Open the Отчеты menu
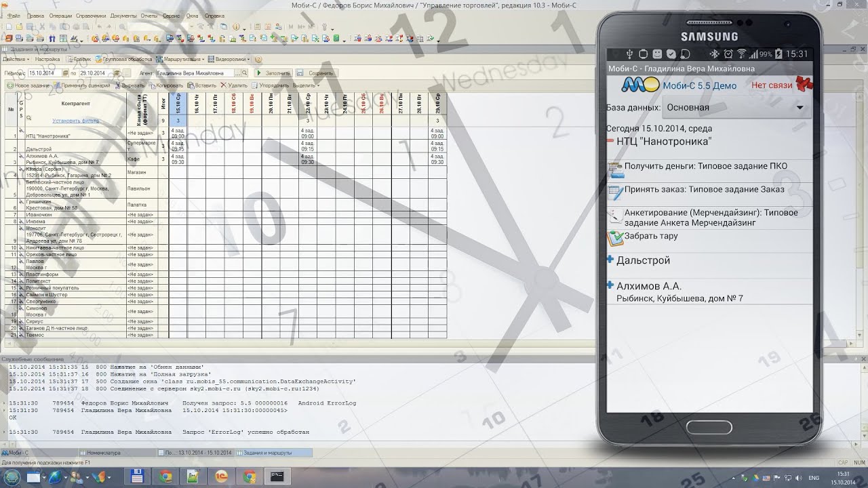 [150, 16]
